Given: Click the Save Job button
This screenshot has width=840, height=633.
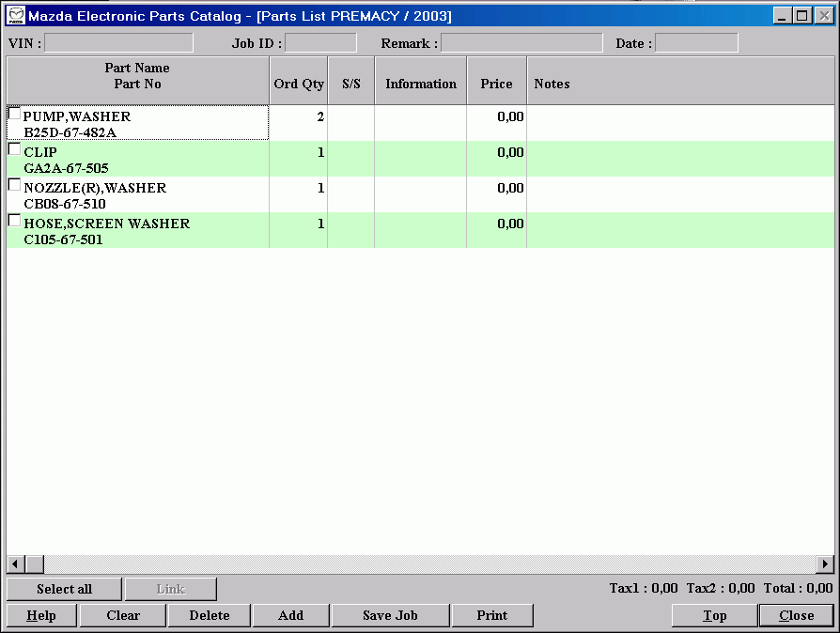Looking at the screenshot, I should [390, 615].
